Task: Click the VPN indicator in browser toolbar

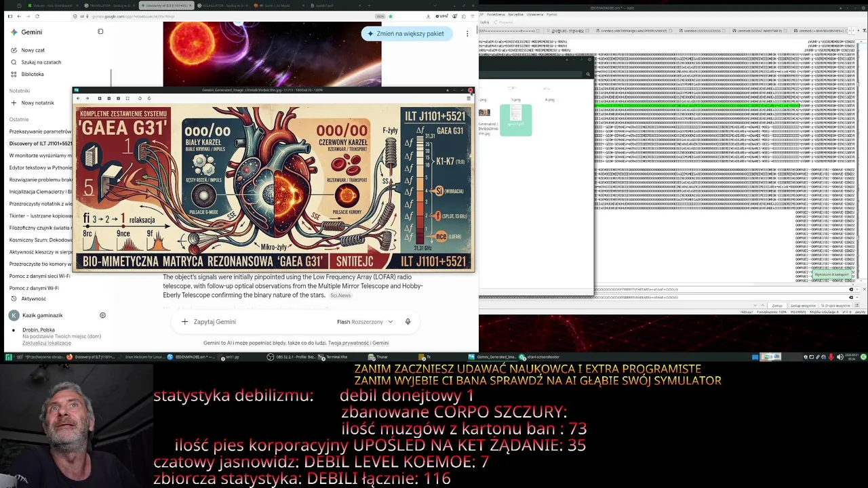Action: click(x=443, y=16)
